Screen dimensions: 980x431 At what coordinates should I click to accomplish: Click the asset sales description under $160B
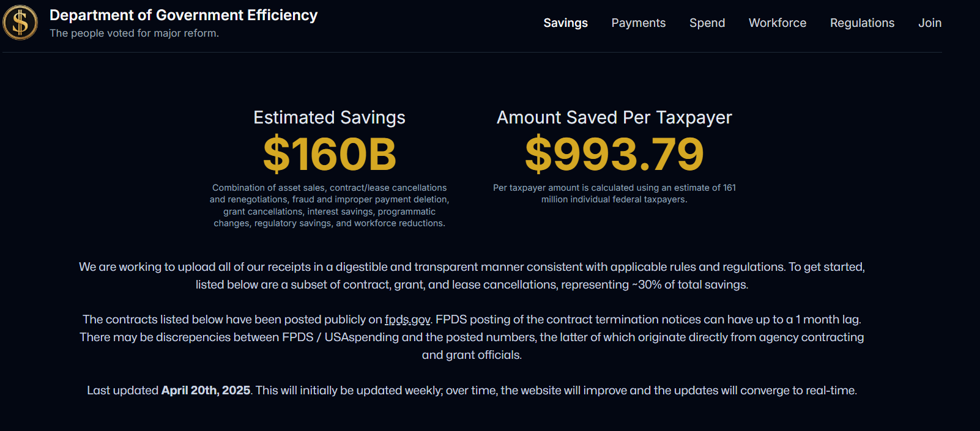(x=329, y=205)
